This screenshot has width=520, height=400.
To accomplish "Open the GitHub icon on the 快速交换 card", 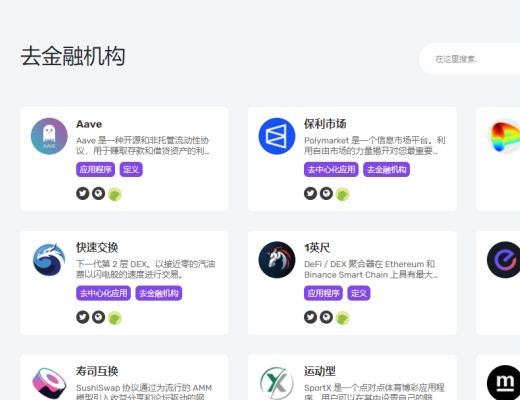I will [x=98, y=317].
